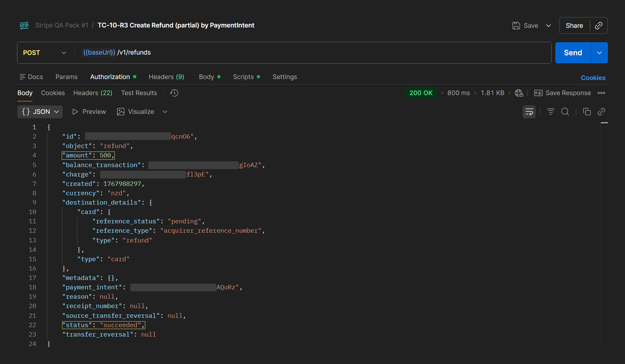Viewport: 625px width, 364px height.
Task: Expand the Visualize options chevron
Action: point(165,112)
